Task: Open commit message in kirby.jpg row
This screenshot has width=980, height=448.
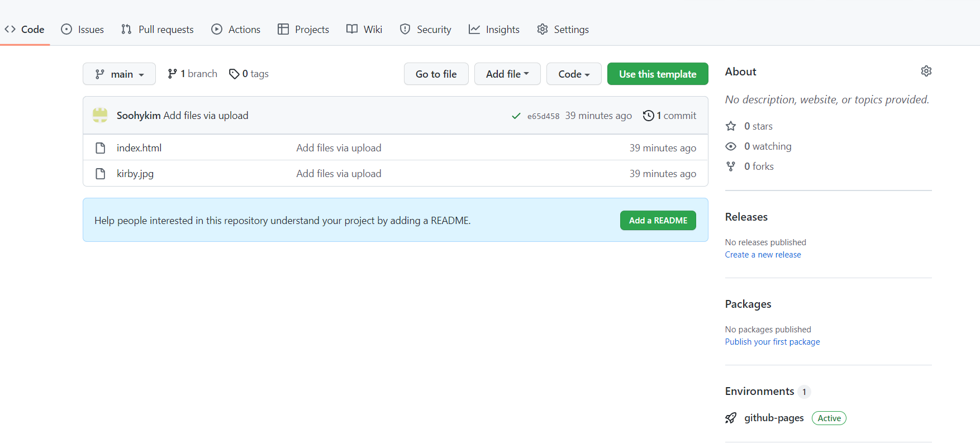Action: point(339,174)
